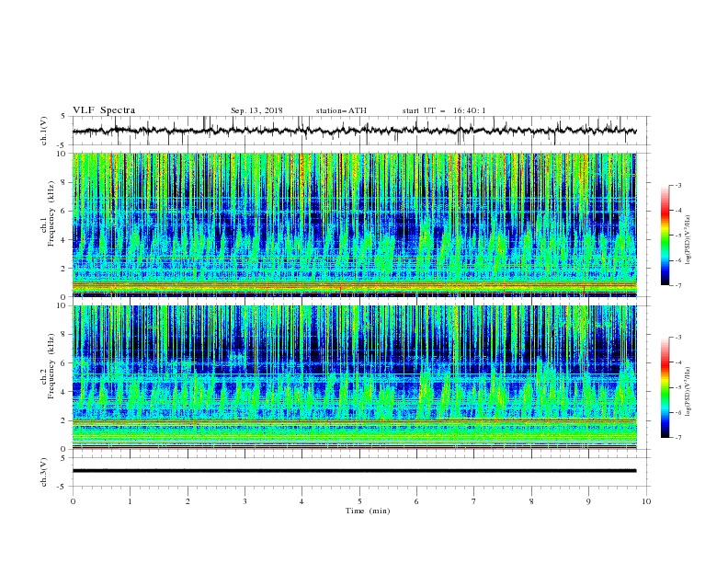The width and height of the screenshot is (728, 563).
Task: Select the ch.2 "Frequency (kHz)" axis label
Action: (x=51, y=366)
